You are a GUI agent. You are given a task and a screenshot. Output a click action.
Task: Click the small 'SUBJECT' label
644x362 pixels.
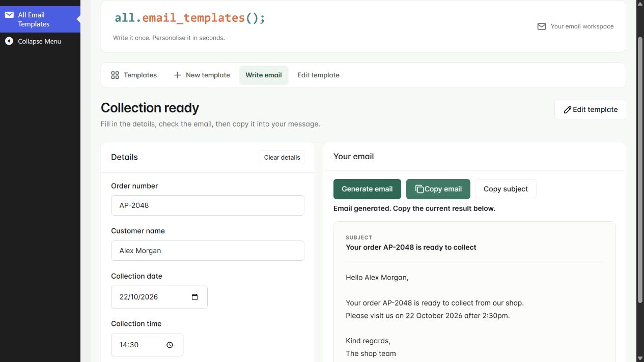[359, 237]
